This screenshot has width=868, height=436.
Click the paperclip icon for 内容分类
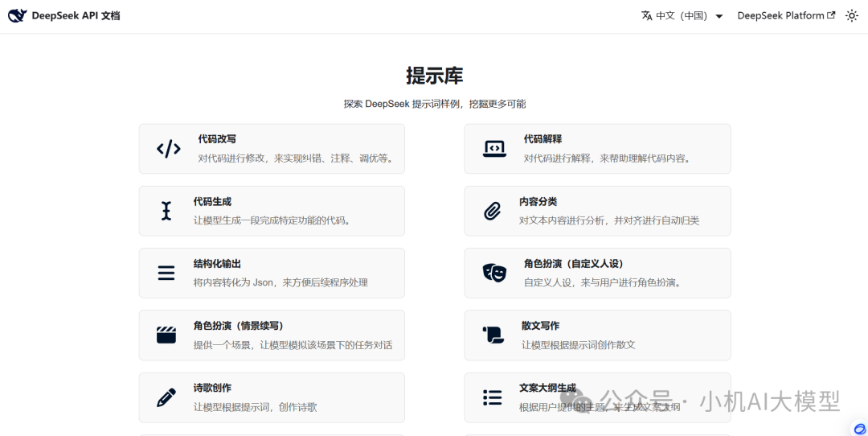click(492, 211)
